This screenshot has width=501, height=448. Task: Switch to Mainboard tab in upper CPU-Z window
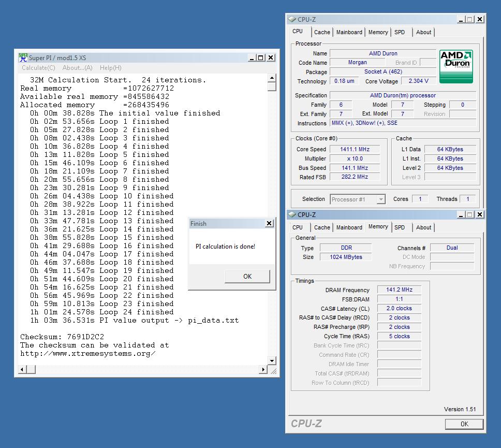349,32
